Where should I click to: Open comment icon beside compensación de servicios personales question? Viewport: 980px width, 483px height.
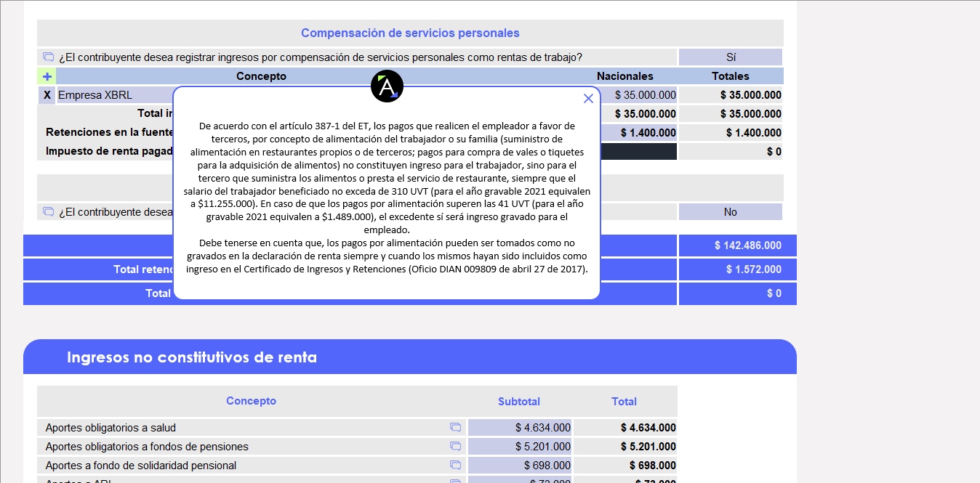point(49,57)
